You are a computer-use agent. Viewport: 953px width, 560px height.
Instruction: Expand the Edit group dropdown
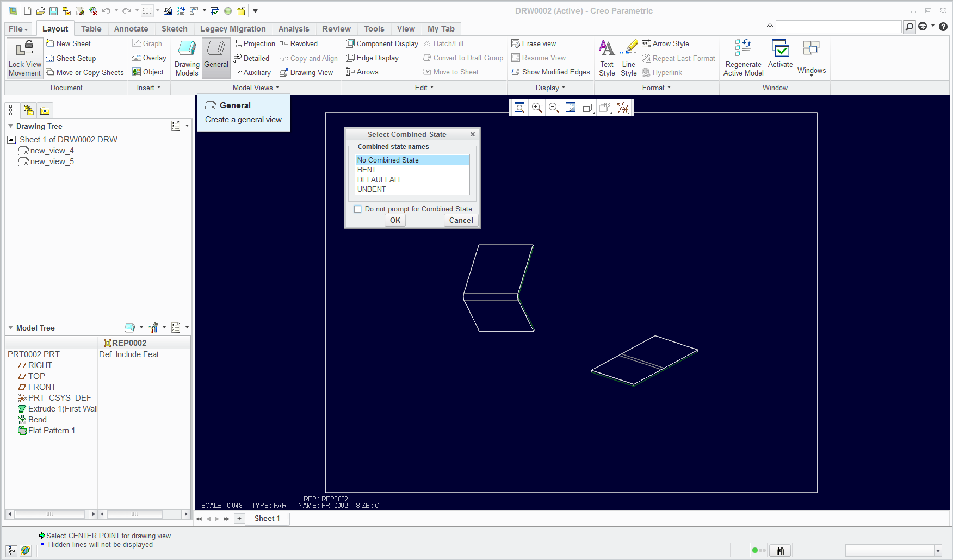pyautogui.click(x=424, y=88)
